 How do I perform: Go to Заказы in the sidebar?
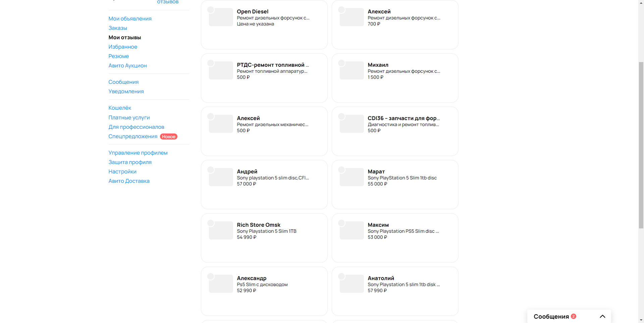[x=118, y=28]
